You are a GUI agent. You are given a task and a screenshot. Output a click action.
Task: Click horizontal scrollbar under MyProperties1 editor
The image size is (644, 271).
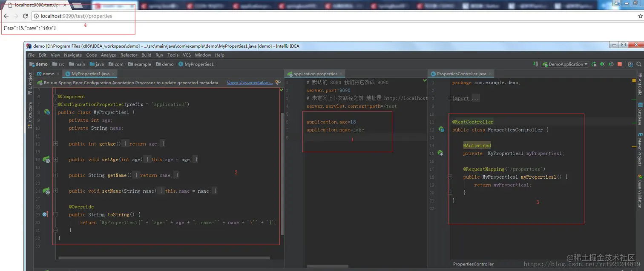[x=164, y=258]
